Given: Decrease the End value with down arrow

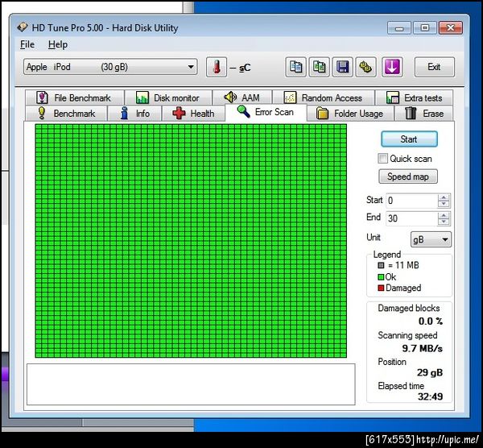Looking at the screenshot, I should coord(444,222).
